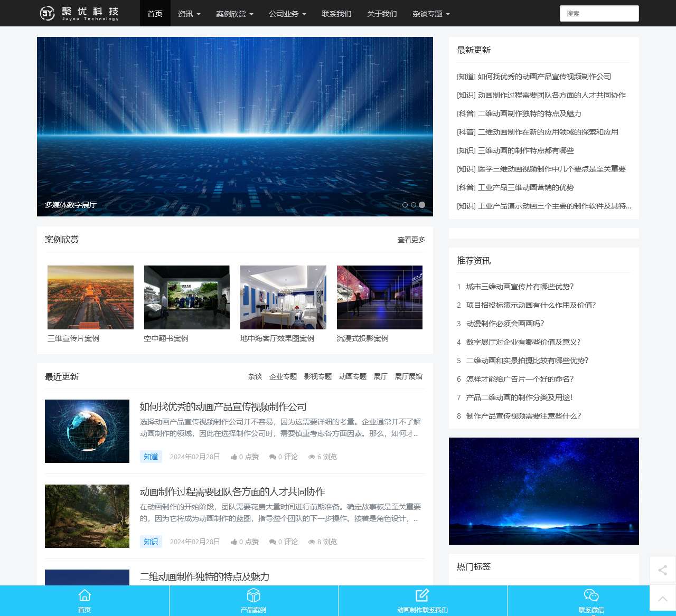Click the comment icon on the second article

coord(272,542)
